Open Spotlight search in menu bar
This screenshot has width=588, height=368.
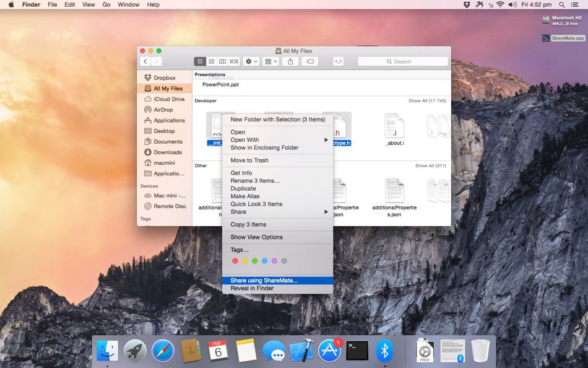pyautogui.click(x=562, y=4)
